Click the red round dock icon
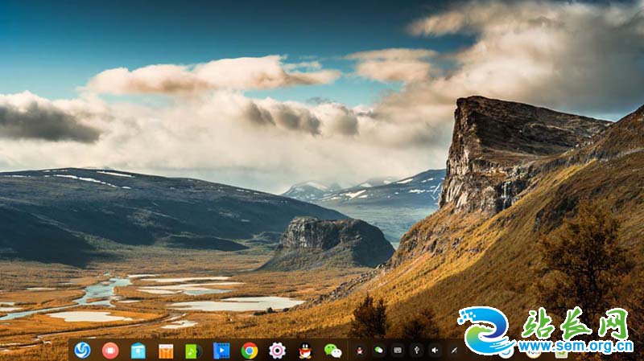 point(110,350)
